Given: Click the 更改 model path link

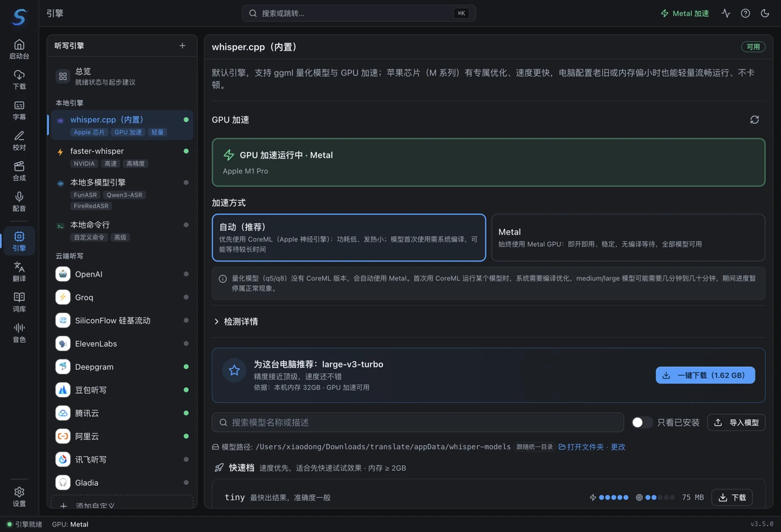Looking at the screenshot, I should [x=618, y=447].
